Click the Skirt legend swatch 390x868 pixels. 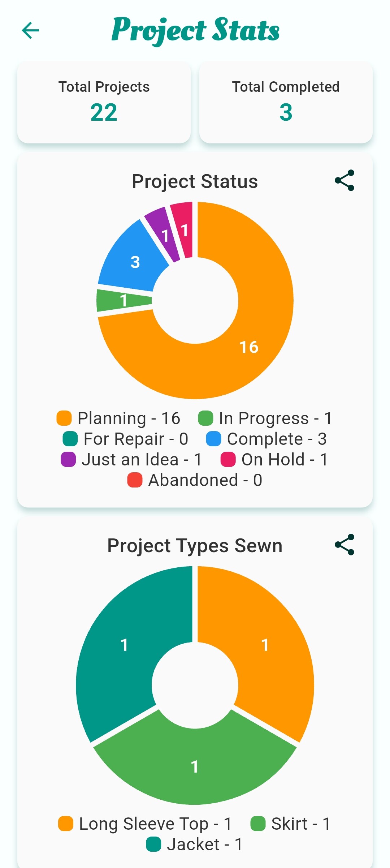pos(258,824)
